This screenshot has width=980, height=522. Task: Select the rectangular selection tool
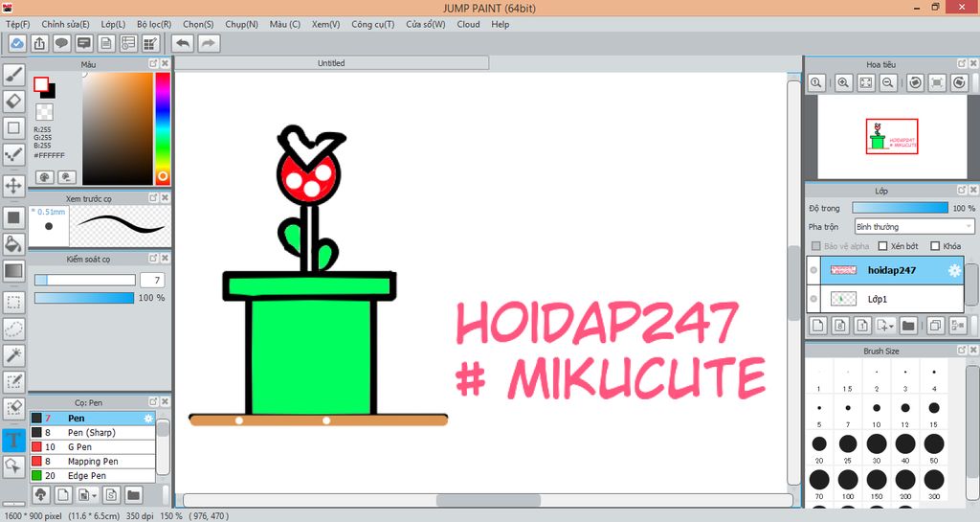pyautogui.click(x=13, y=303)
